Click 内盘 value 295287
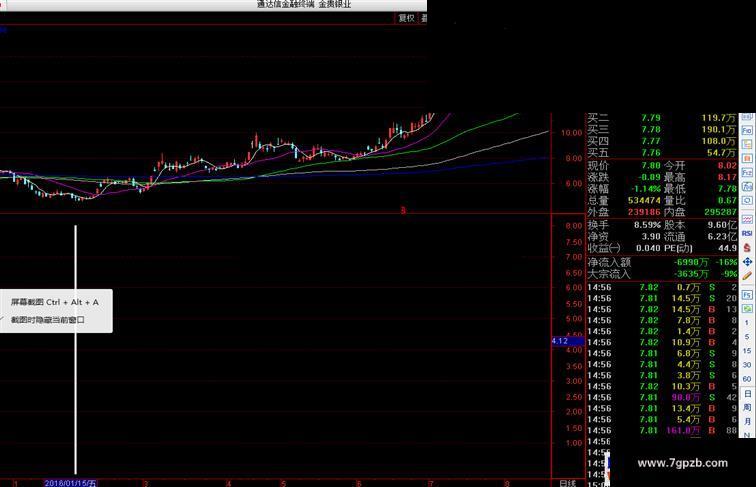 (720, 212)
